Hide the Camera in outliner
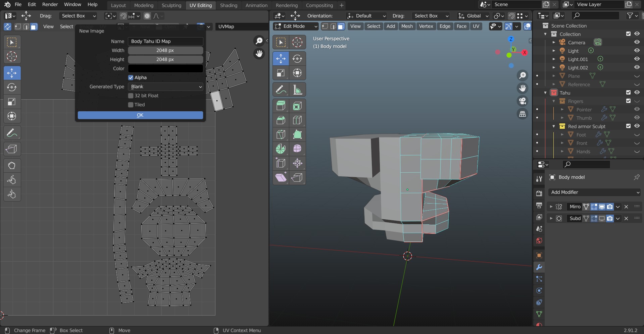This screenshot has width=644, height=334. click(x=637, y=42)
